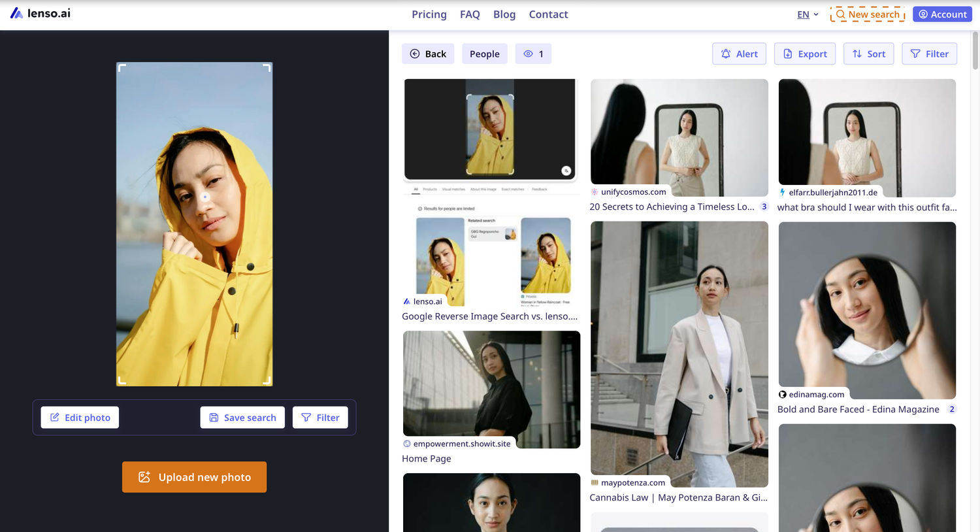Image resolution: width=980 pixels, height=532 pixels.
Task: Upload new photo
Action: 194,477
